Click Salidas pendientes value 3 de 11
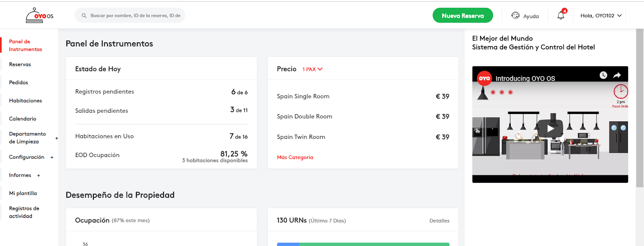Image resolution: width=644 pixels, height=246 pixels. click(x=239, y=110)
